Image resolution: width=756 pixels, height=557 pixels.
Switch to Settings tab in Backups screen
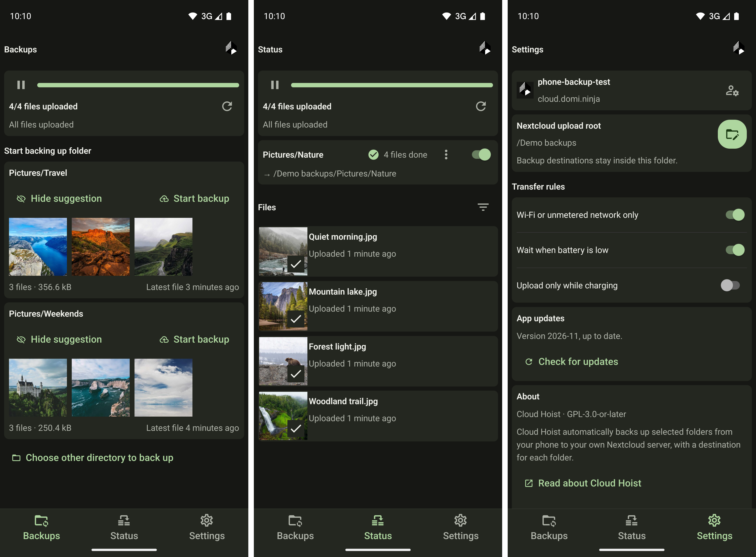pyautogui.click(x=207, y=527)
